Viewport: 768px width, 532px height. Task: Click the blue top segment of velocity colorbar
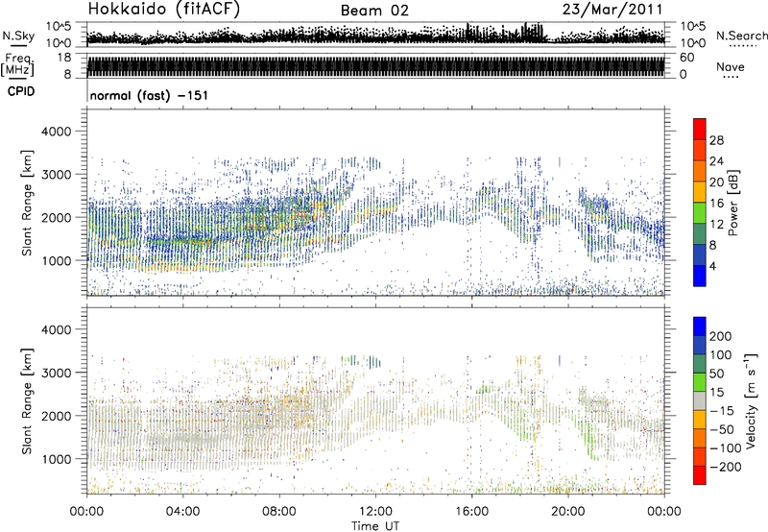click(x=700, y=326)
